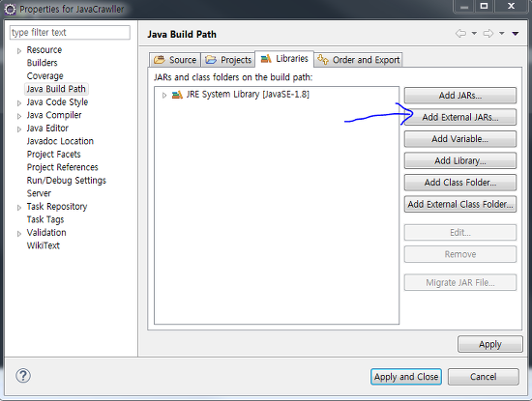Click the JRE System Library icon
Image resolution: width=532 pixels, height=401 pixels.
coord(177,95)
